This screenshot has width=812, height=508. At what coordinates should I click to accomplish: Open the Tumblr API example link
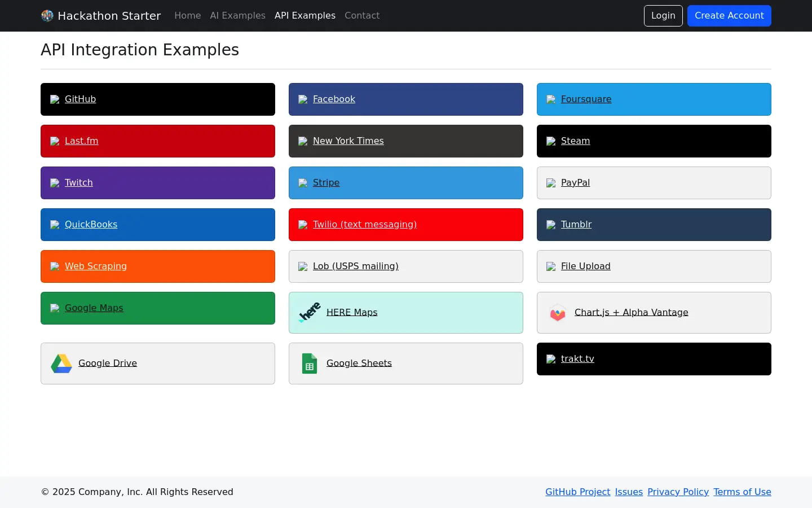click(576, 225)
